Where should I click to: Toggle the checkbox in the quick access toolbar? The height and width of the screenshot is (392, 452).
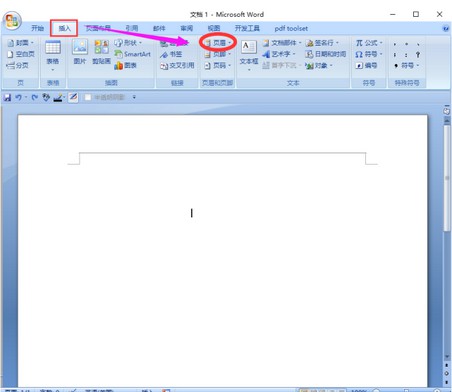(x=88, y=97)
